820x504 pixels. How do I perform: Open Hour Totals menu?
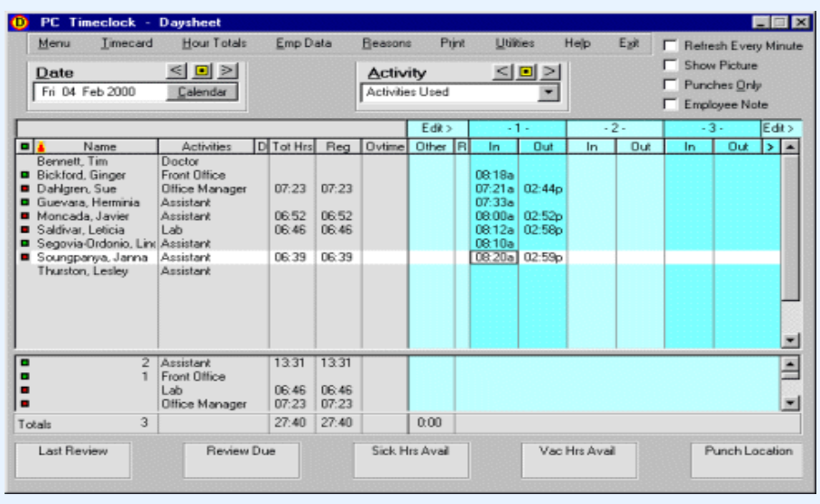coord(214,43)
